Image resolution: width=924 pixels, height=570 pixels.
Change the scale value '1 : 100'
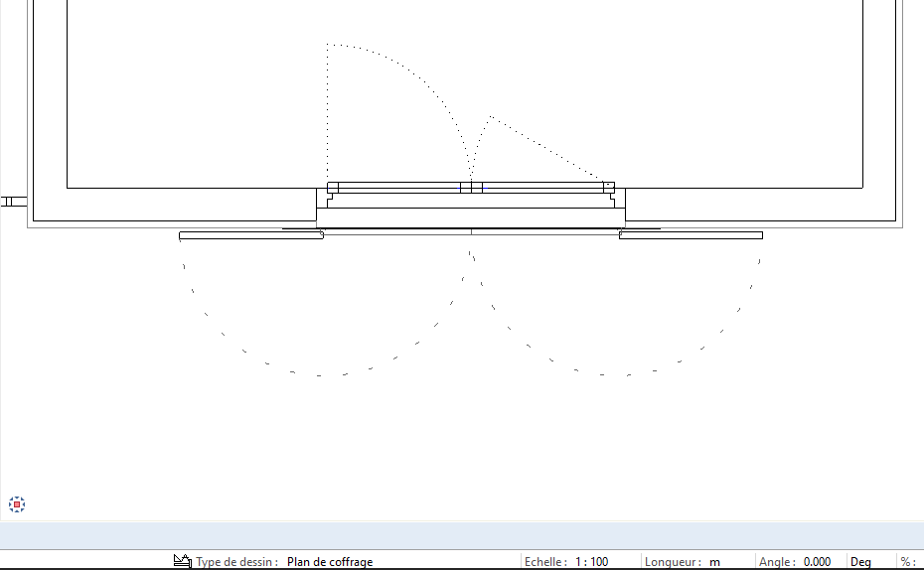[591, 562]
